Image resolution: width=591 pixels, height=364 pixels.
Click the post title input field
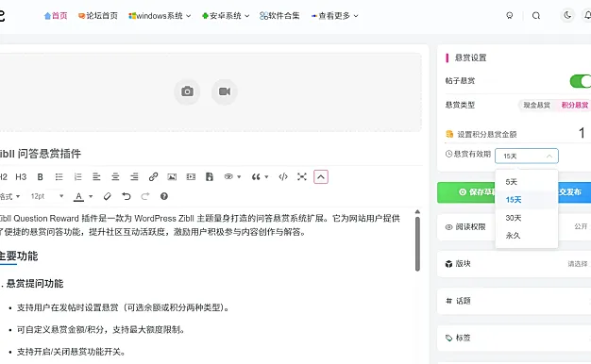click(x=211, y=154)
